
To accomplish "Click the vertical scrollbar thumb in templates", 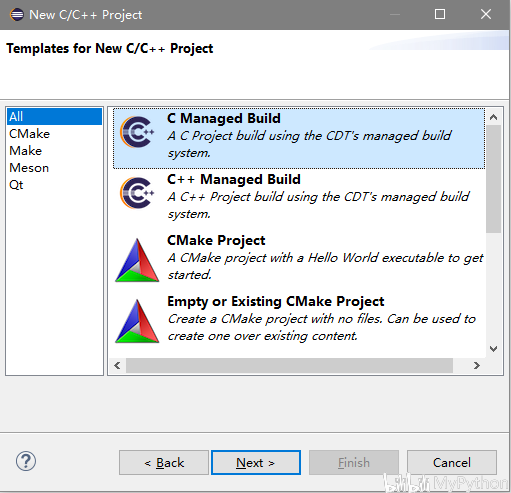I will point(493,179).
